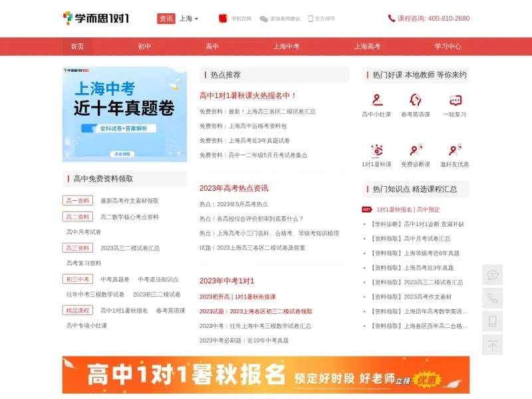Click the 初三中考 tag button
532x399 pixels.
(x=78, y=279)
